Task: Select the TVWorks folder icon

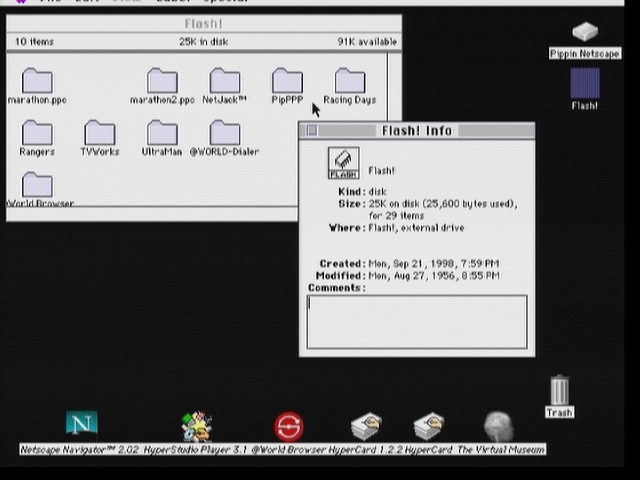Action: (100, 132)
